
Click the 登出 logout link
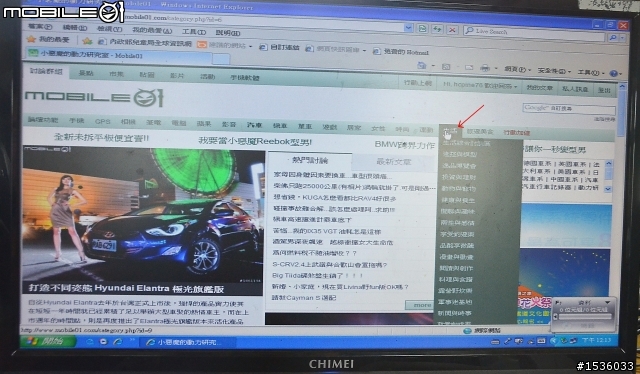tap(604, 90)
